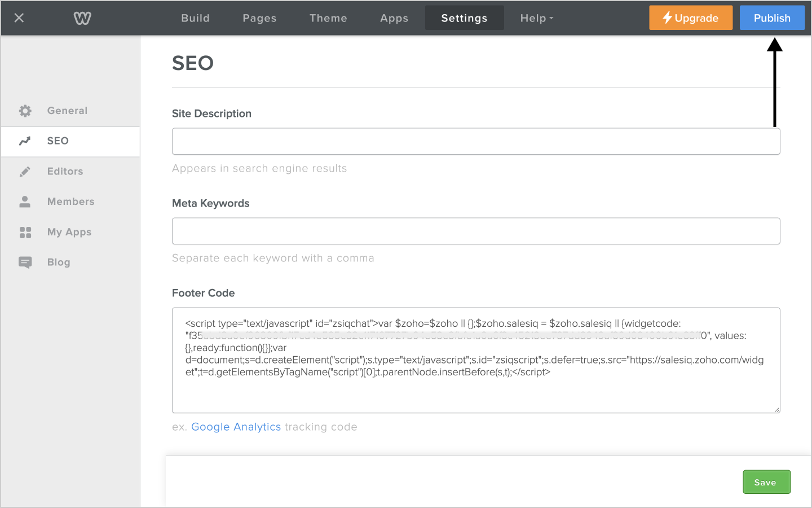Publish the site with the Publish button
The image size is (812, 508).
772,18
